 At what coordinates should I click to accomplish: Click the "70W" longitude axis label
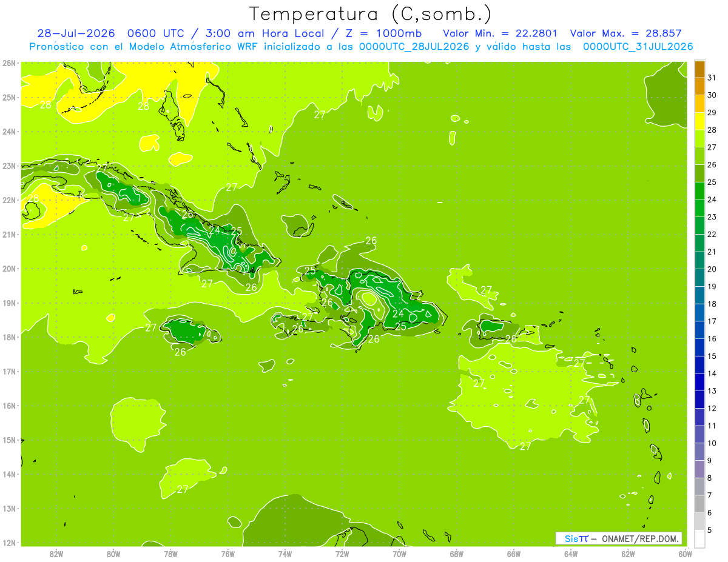coord(399,554)
